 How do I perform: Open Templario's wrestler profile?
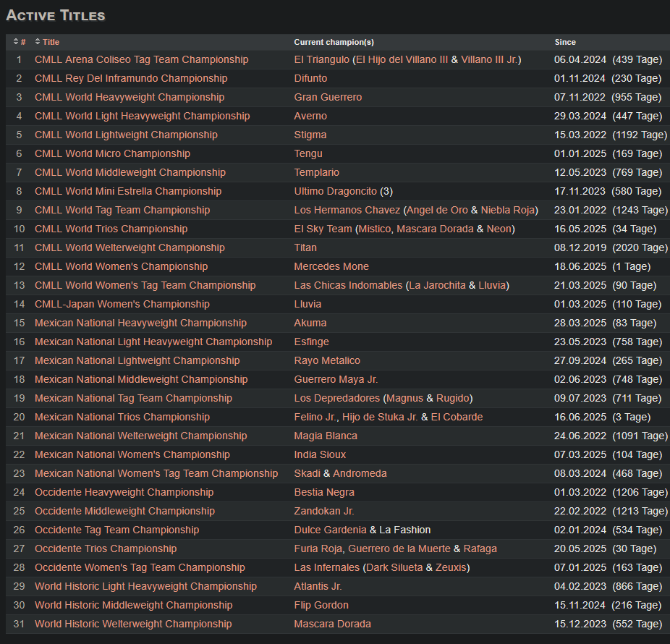click(x=317, y=172)
